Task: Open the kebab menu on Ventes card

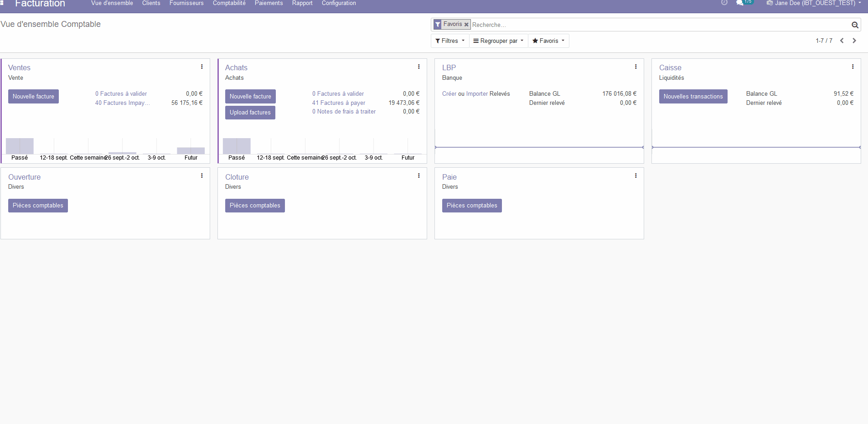Action: [x=202, y=67]
